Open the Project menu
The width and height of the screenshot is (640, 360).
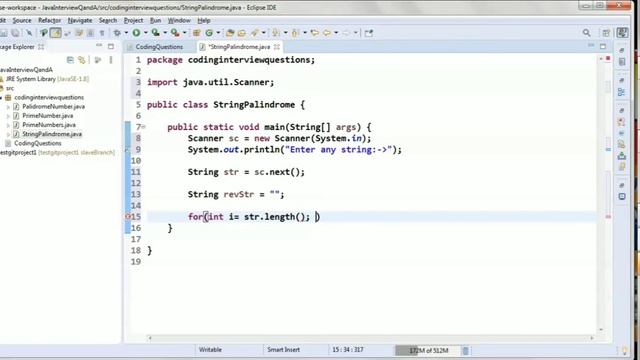click(x=133, y=20)
